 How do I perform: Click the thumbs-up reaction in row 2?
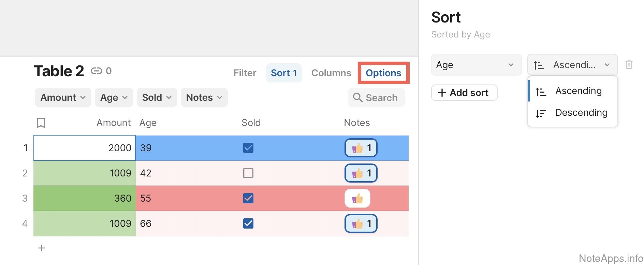click(x=361, y=173)
